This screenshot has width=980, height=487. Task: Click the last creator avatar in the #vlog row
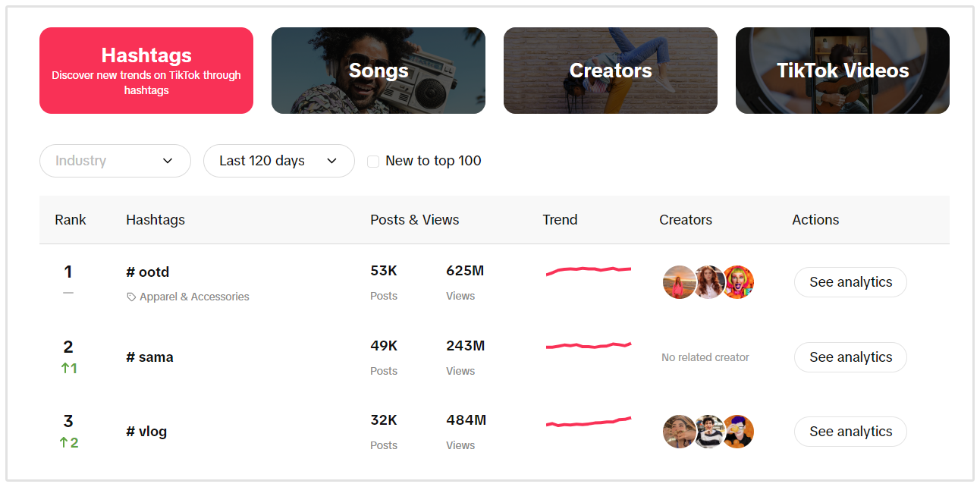click(737, 431)
